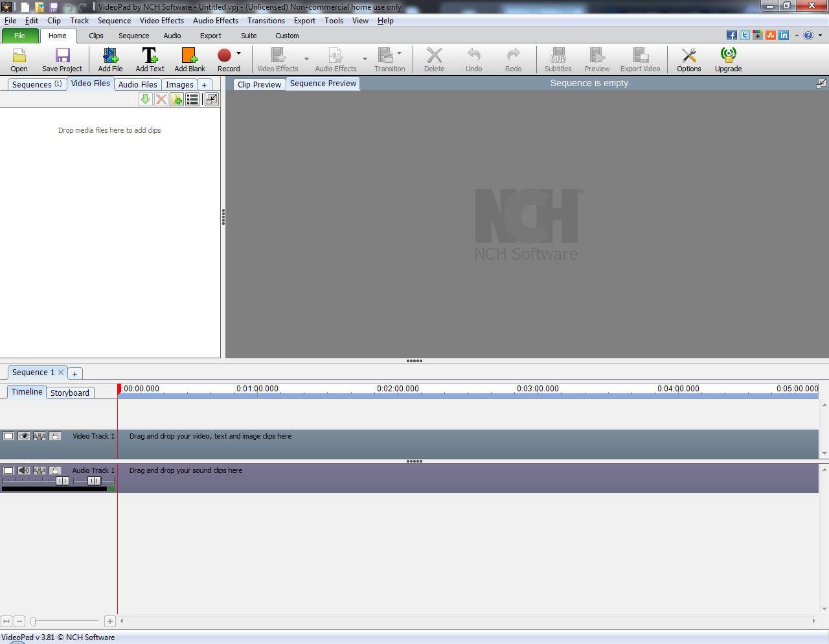
Task: Share on Twitter via the ribbon icon
Action: [745, 35]
